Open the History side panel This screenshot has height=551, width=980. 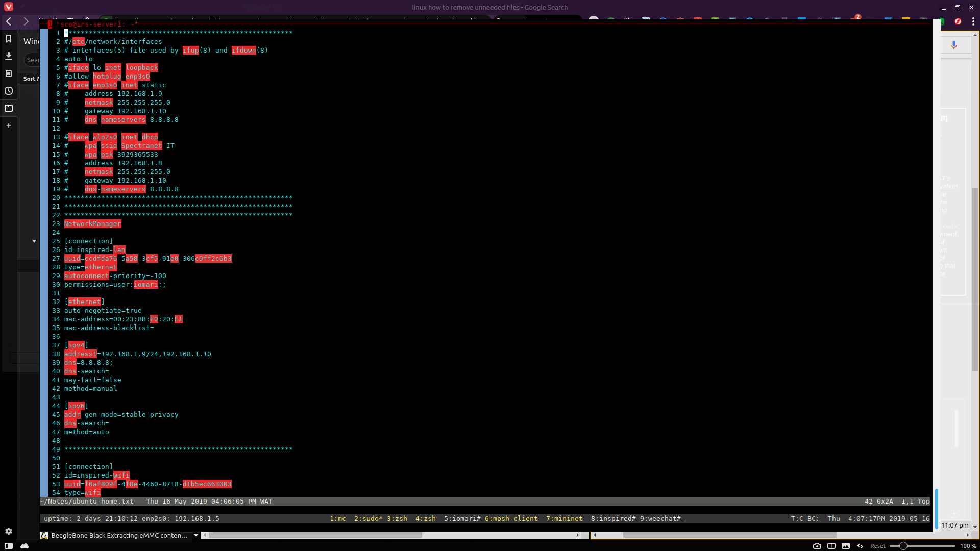[9, 91]
